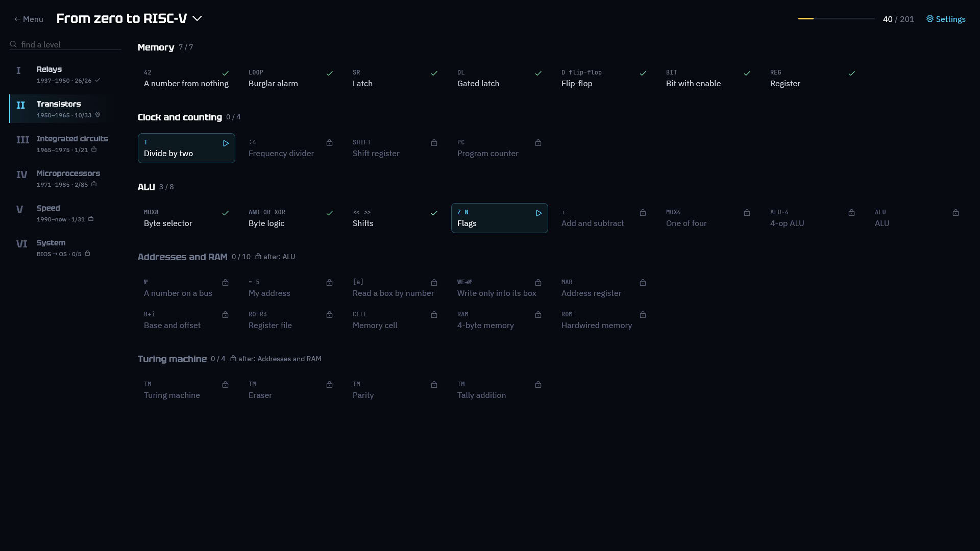The height and width of the screenshot is (551, 980).
Task: Click the checkmark on Gated latch
Action: click(x=538, y=73)
